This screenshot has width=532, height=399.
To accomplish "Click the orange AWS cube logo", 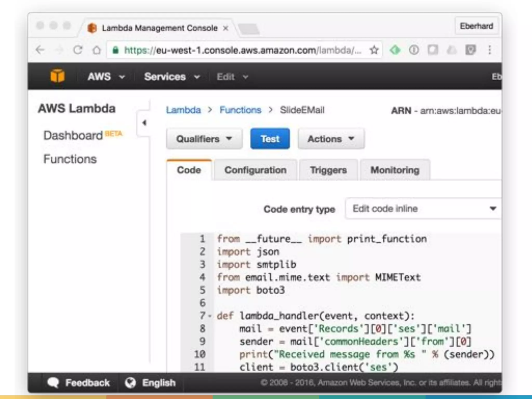I will click(57, 76).
